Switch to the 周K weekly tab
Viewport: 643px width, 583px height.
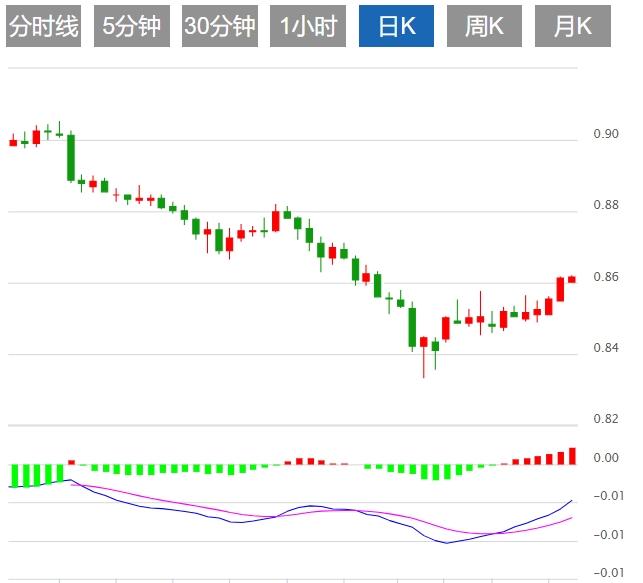pos(484,26)
